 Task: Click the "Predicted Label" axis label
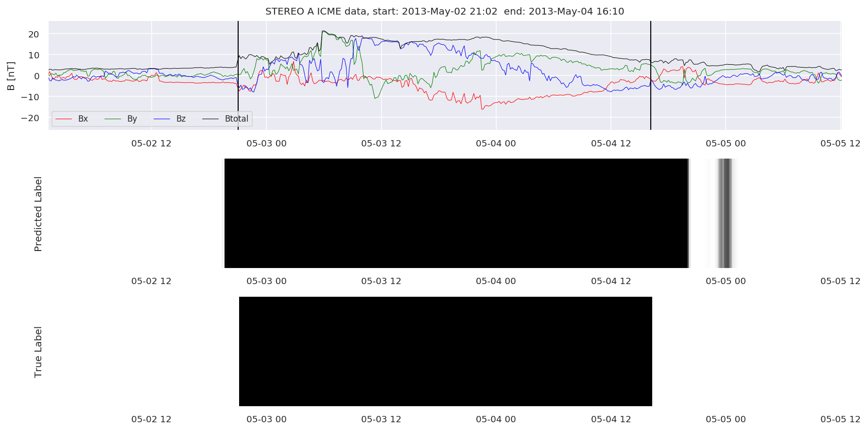[x=38, y=214]
